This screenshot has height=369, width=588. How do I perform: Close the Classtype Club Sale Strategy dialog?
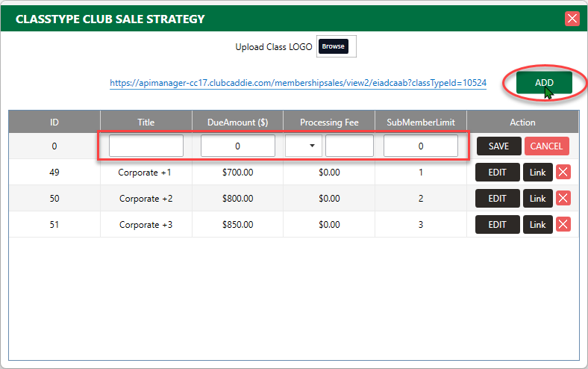pyautogui.click(x=572, y=19)
